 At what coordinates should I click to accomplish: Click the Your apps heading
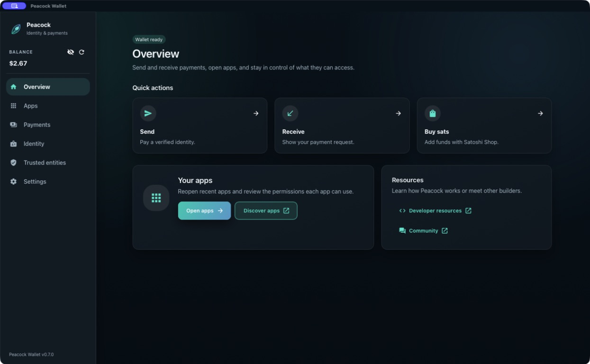(195, 181)
